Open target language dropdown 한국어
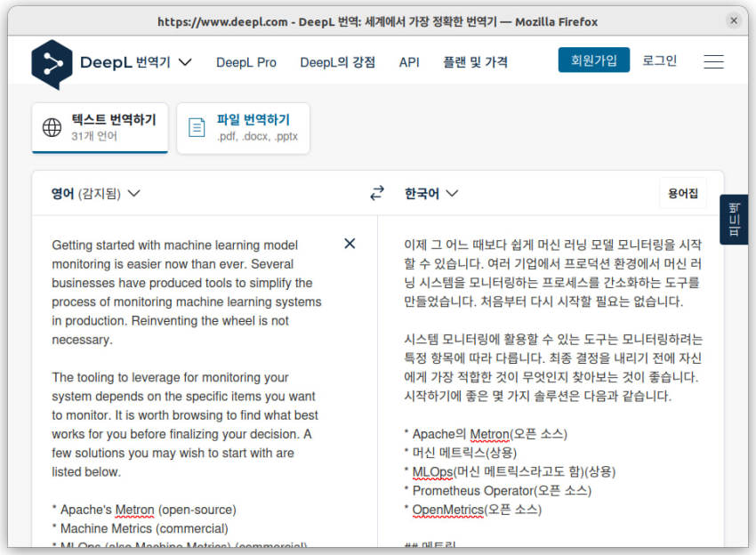 point(431,193)
